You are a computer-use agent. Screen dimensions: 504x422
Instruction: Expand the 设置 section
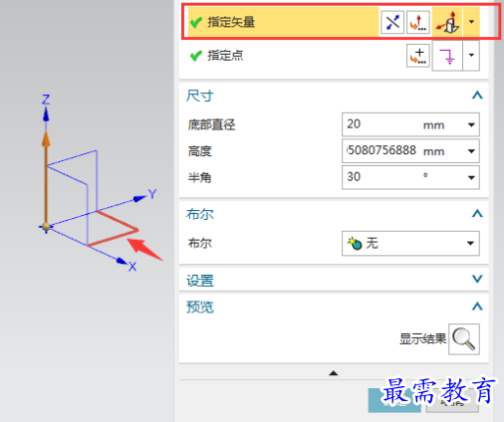click(x=477, y=279)
